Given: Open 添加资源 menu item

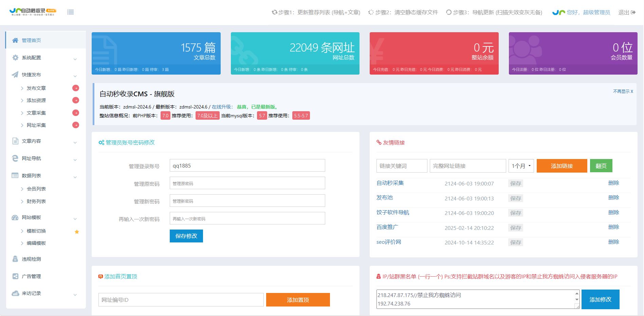Looking at the screenshot, I should pyautogui.click(x=36, y=100).
